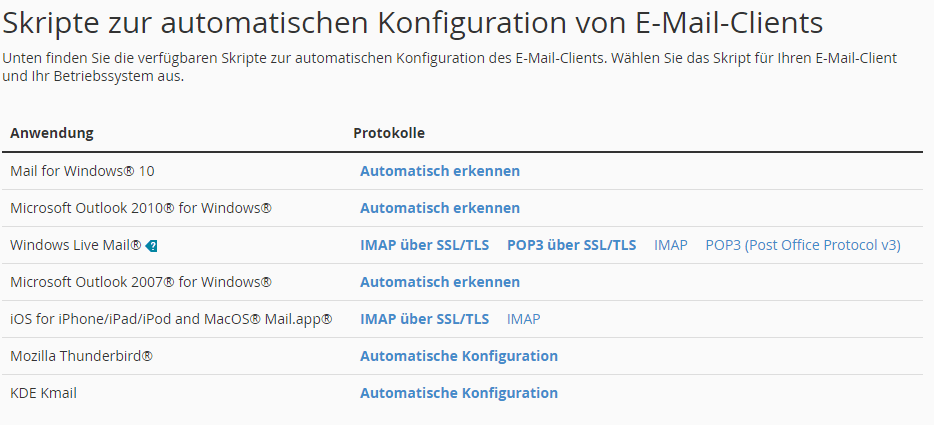
Task: Select the Mail for Windows 10 row label
Action: [82, 171]
